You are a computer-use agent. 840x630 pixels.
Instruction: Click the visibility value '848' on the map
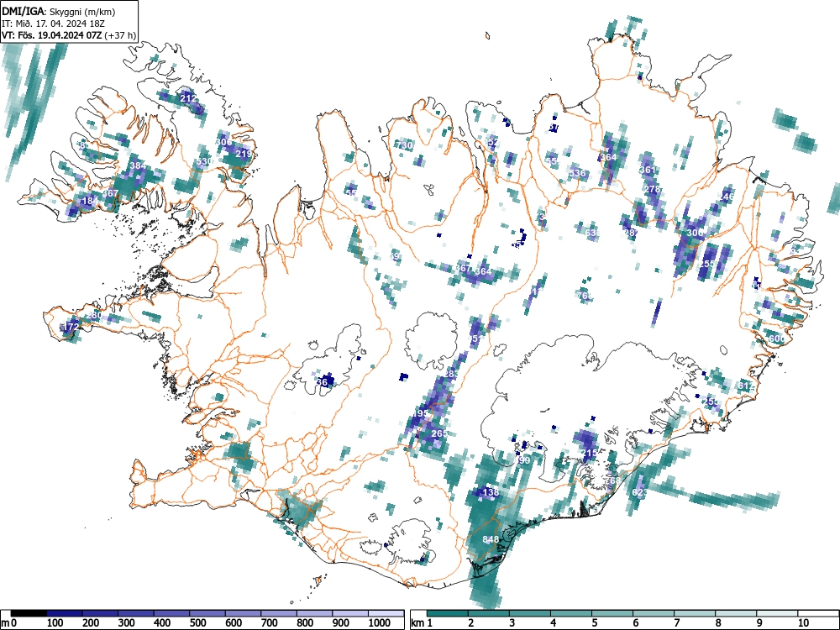coord(491,539)
